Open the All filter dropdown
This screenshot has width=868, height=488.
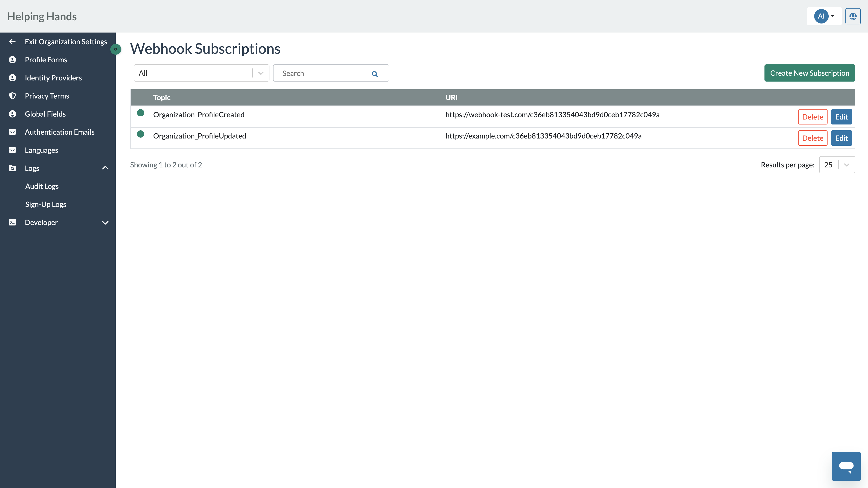201,73
